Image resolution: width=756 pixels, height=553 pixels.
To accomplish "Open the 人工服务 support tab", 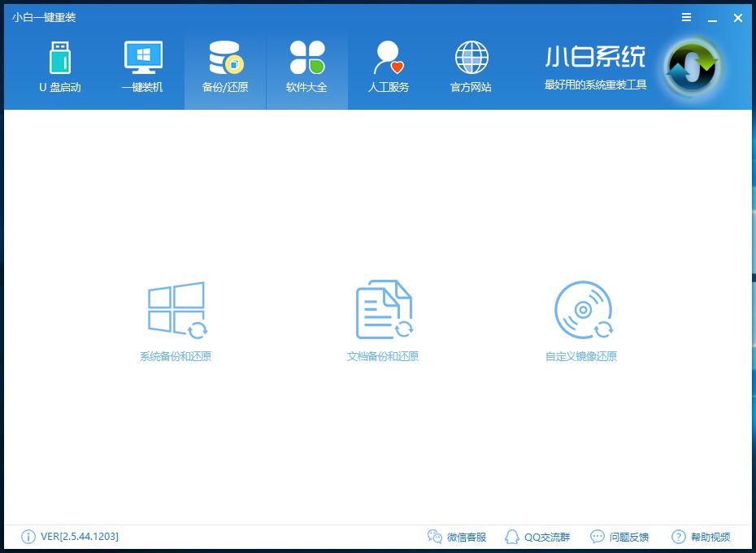I will click(x=389, y=67).
